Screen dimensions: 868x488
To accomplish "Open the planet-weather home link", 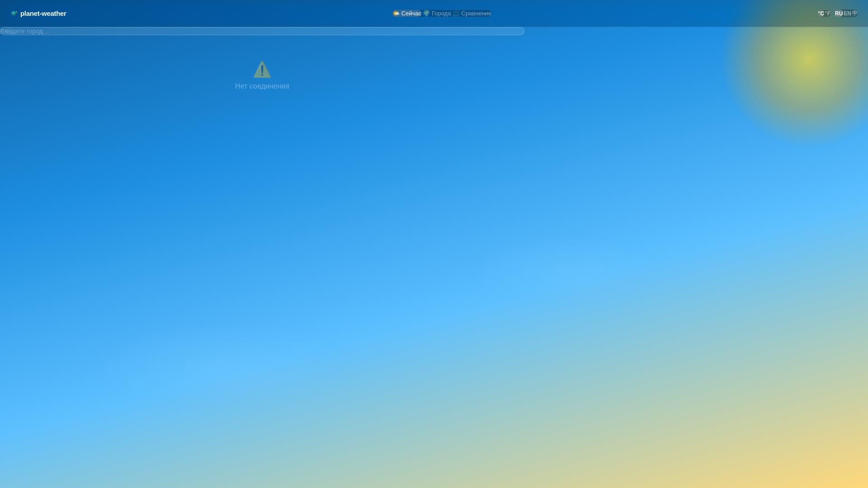I will point(38,14).
